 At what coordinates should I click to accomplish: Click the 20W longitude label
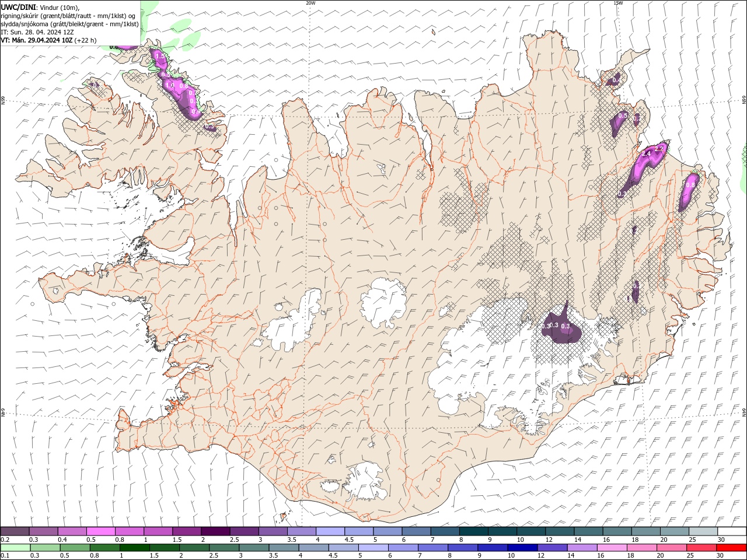(310, 3)
